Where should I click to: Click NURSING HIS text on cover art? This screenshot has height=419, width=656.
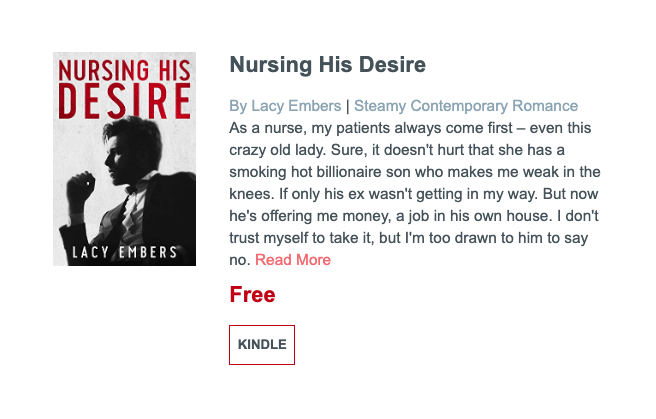124,70
